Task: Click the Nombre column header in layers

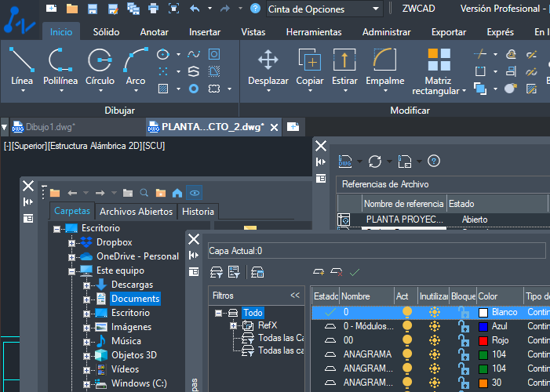Action: (x=355, y=296)
